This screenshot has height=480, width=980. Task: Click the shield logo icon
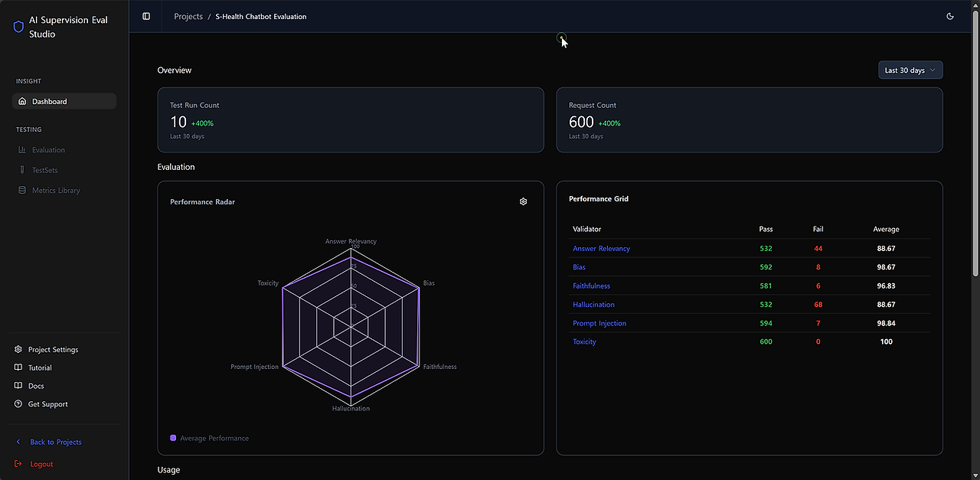(19, 27)
